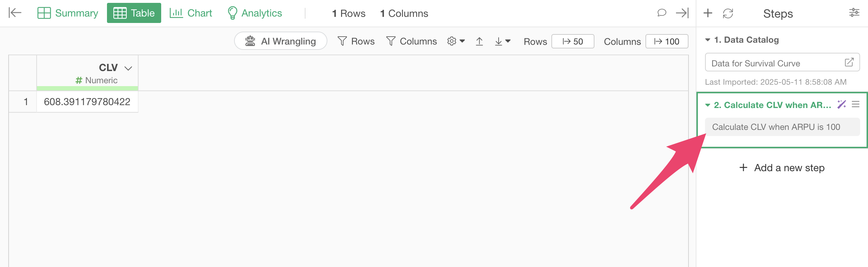Click the Rows limit field showing 50

(573, 41)
